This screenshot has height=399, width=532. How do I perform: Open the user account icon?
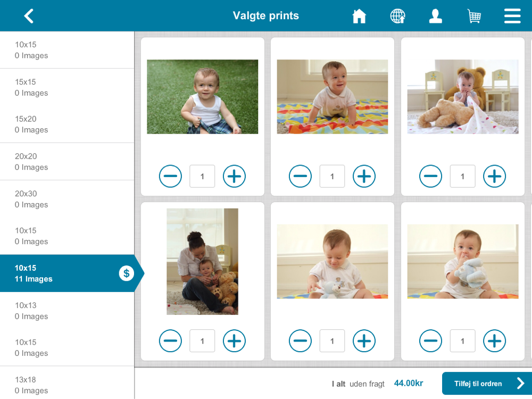coord(436,16)
